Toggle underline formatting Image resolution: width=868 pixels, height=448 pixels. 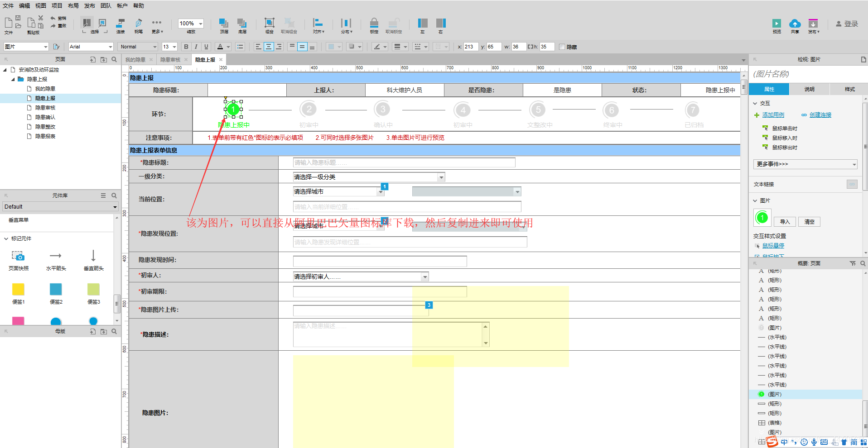[206, 47]
